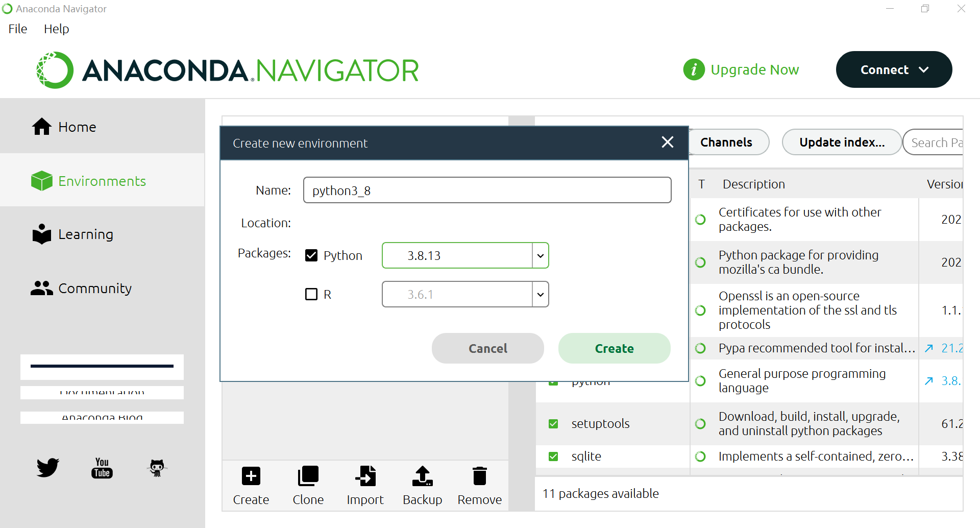980x528 pixels.
Task: Open the Learning section
Action: pos(102,234)
